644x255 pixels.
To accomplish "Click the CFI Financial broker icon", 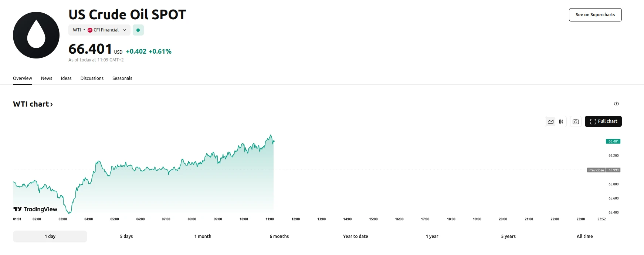I will [x=90, y=30].
